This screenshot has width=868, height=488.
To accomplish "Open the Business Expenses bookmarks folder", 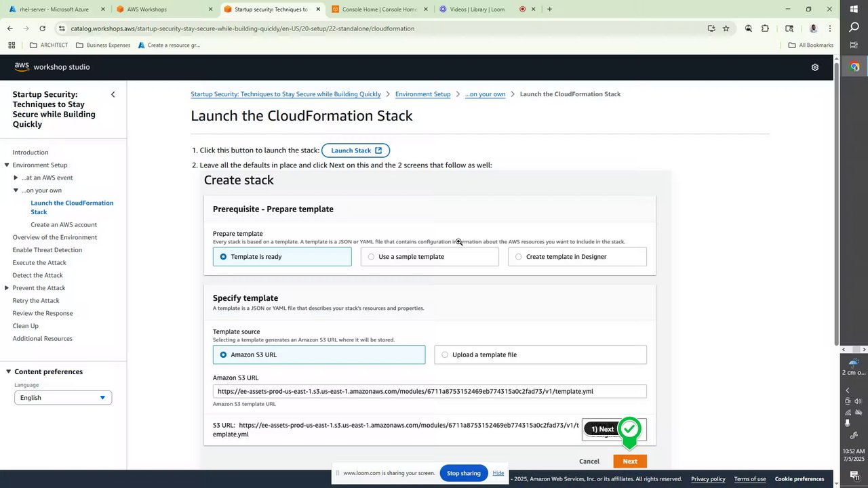I will coord(103,45).
